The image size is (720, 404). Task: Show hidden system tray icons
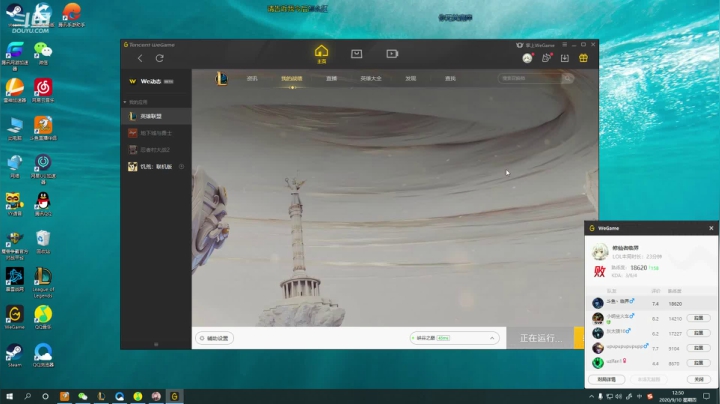(591, 396)
